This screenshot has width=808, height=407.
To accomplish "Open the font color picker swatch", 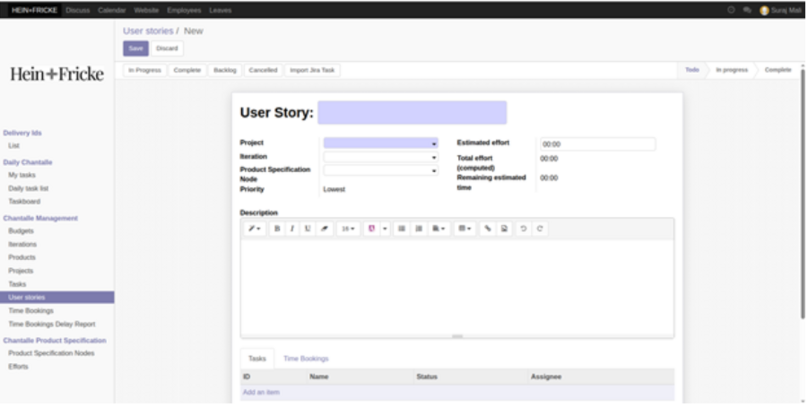I will 373,229.
